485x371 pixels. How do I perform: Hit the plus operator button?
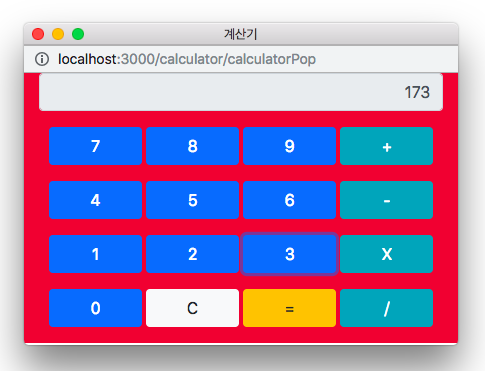(x=386, y=146)
